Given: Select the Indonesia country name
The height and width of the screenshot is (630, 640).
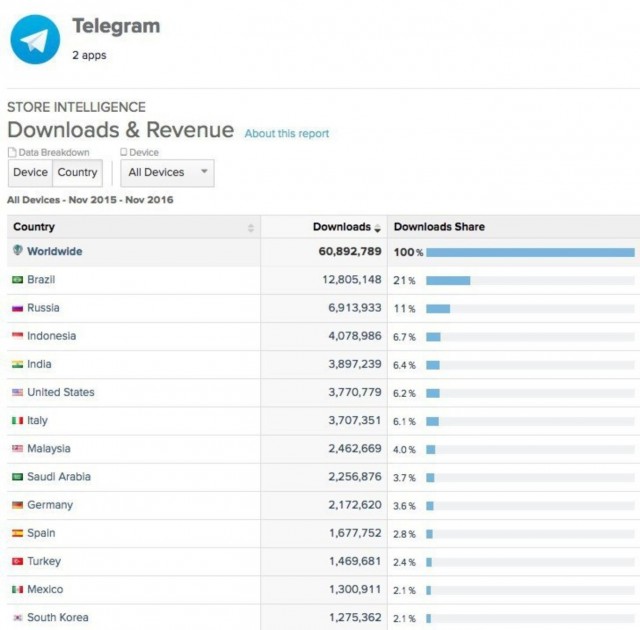Looking at the screenshot, I should coord(51,336).
